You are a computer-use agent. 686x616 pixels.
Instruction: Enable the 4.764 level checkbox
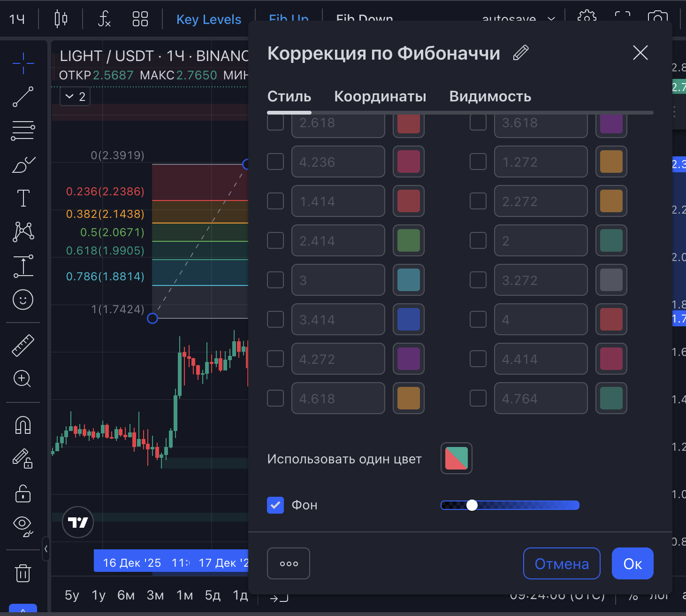pos(478,398)
